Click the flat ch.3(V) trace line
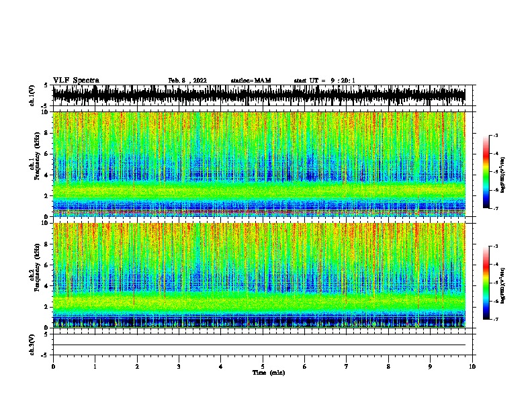532x411 pixels. 259,345
